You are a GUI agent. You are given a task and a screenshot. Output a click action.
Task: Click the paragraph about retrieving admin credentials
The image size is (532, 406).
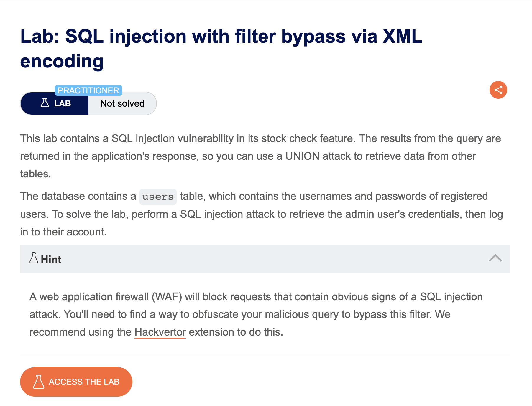coord(262,214)
